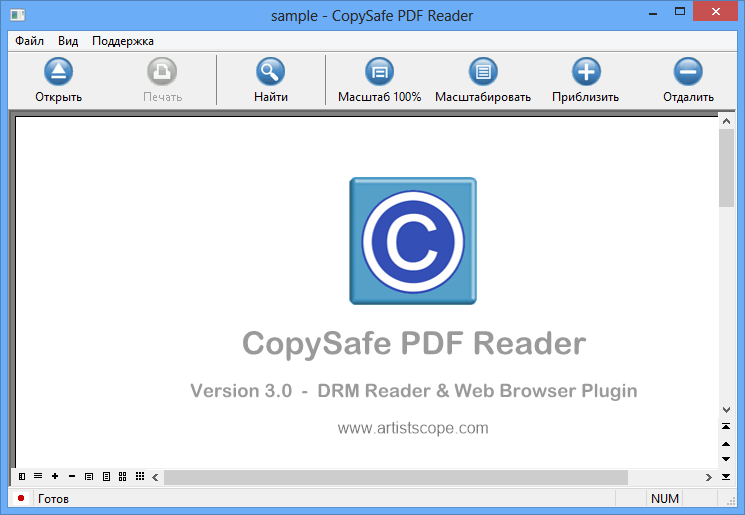Viewport: 745px width, 515px height.
Task: Click the window resize grip in the status bar corner
Action: pyautogui.click(x=731, y=501)
